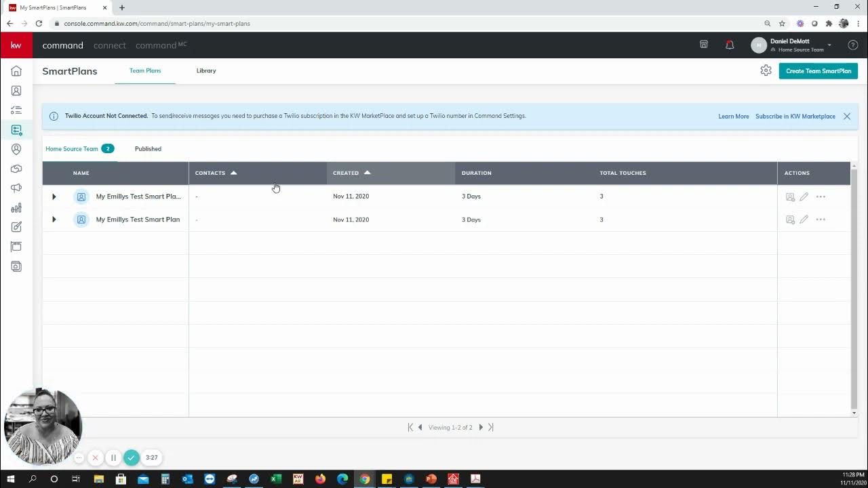Viewport: 868px width, 488px height.
Task: Click the help question mark icon
Action: [x=853, y=45]
